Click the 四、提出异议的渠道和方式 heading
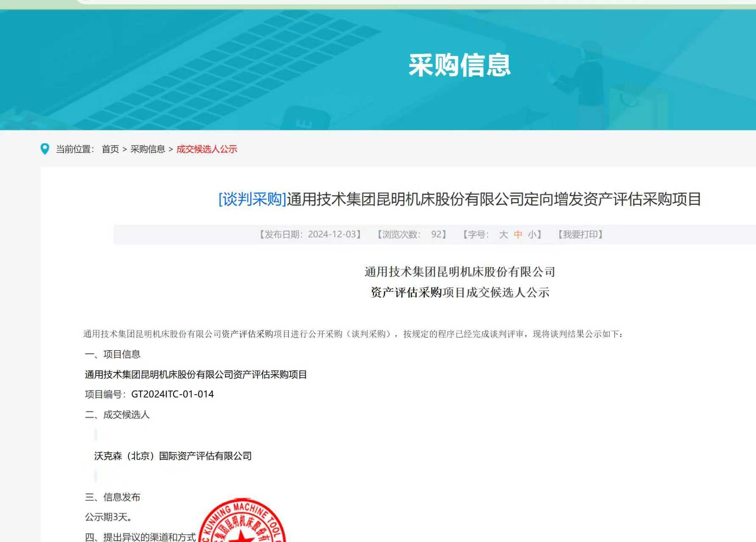 click(140, 537)
